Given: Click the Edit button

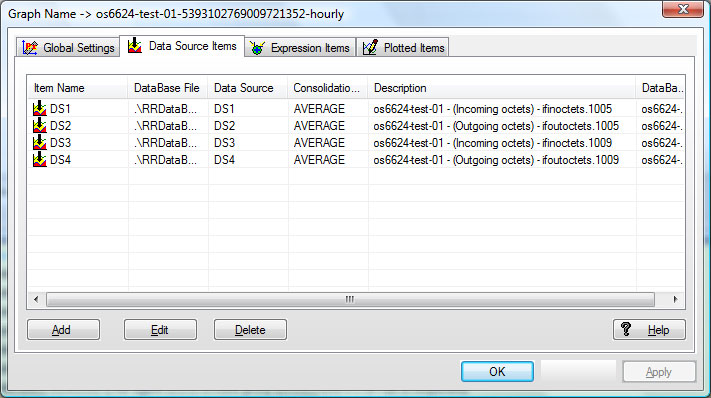Looking at the screenshot, I should pyautogui.click(x=160, y=330).
